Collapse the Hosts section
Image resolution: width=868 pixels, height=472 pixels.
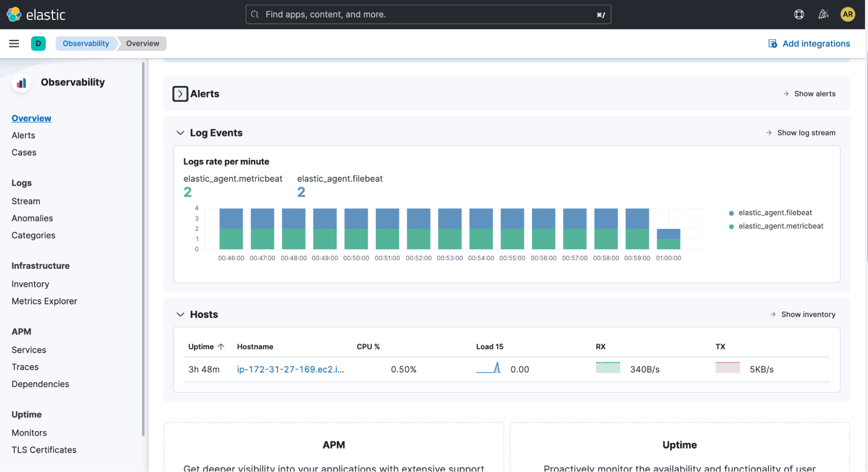(180, 314)
